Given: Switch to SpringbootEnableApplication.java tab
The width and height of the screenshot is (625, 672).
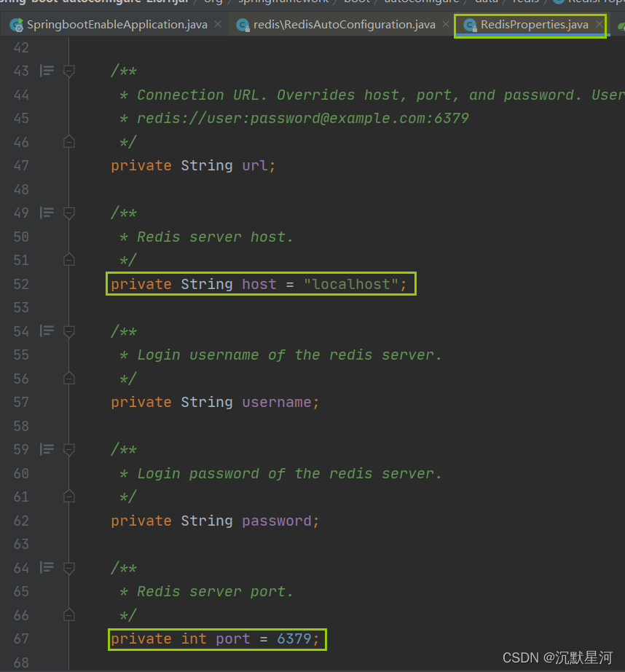Looking at the screenshot, I should pyautogui.click(x=117, y=25).
